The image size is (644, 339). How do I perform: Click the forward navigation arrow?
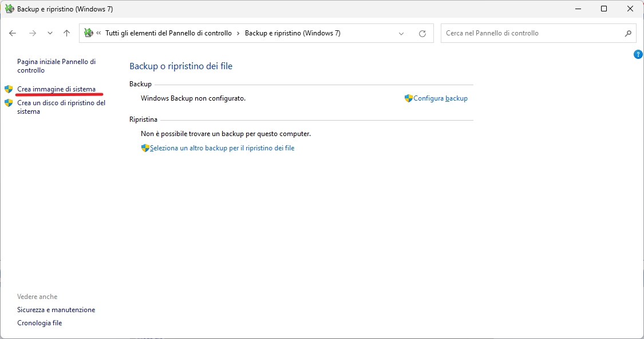coord(33,33)
